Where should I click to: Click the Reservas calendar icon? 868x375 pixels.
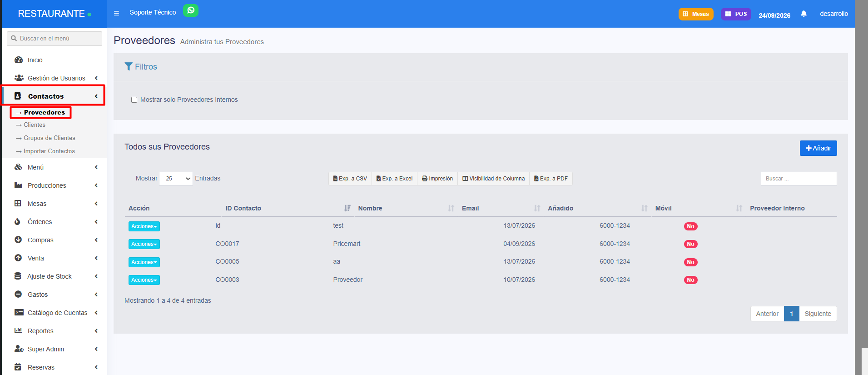18,367
